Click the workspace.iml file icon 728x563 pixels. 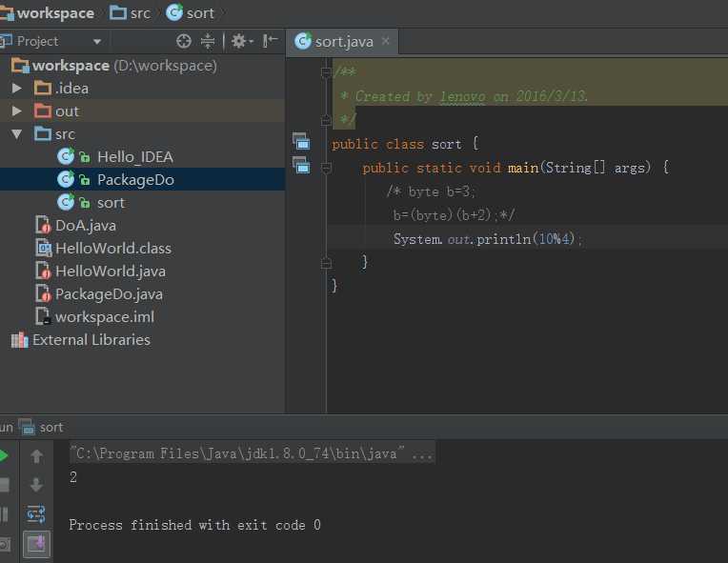tap(43, 316)
